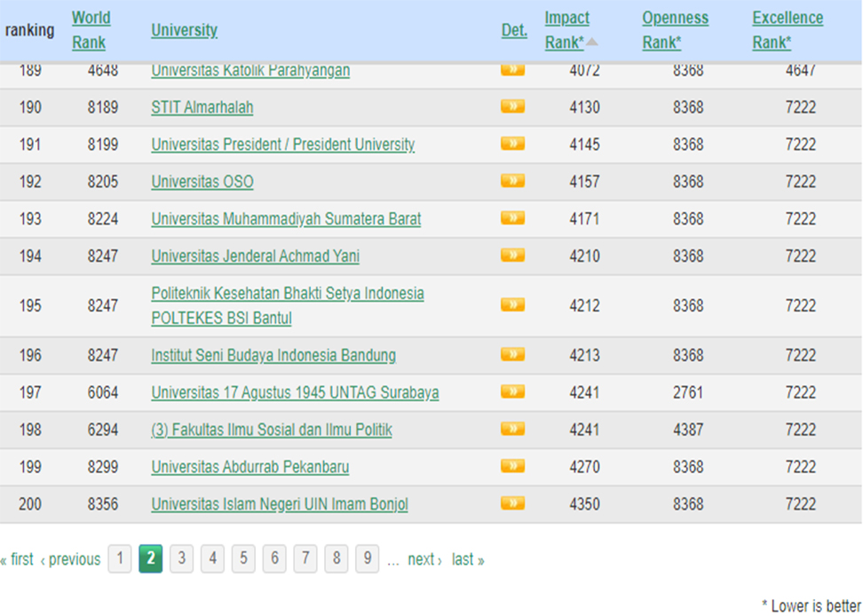Open Politeknik Kesehatan Bhakti Setya Indonesia link
This screenshot has height=616, width=863.
coord(288,305)
